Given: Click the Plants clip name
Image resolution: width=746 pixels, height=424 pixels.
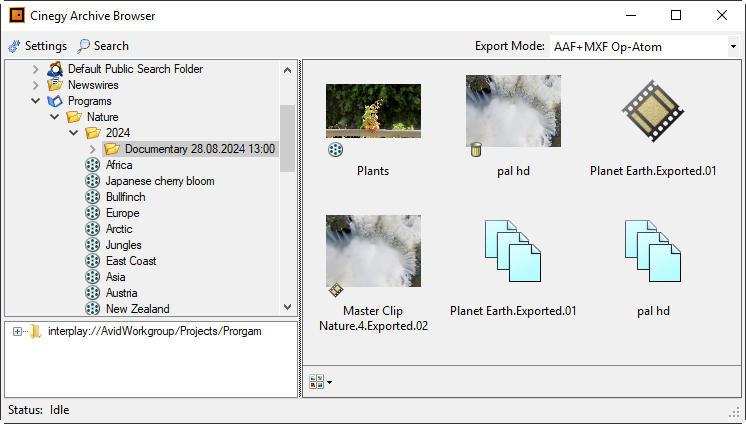Looking at the screenshot, I should (x=373, y=171).
